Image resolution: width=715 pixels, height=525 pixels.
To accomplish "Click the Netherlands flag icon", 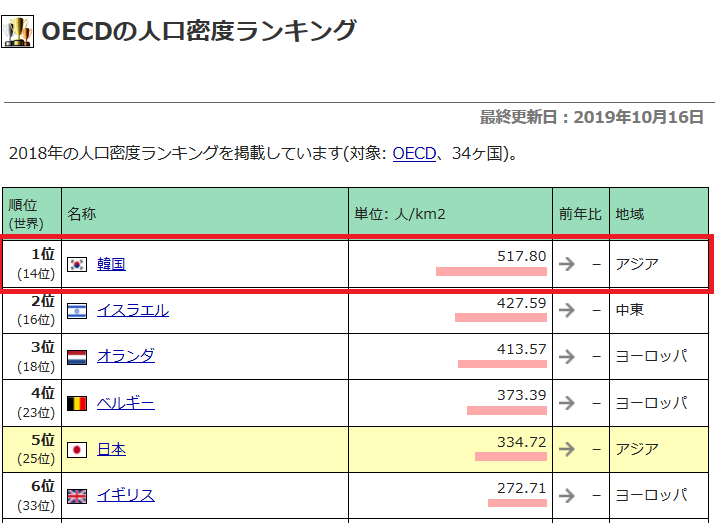I will (x=77, y=357).
